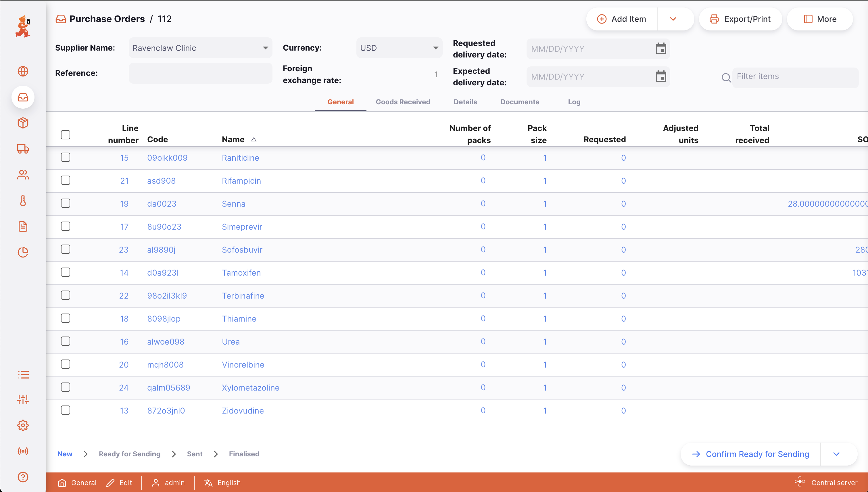Image resolution: width=868 pixels, height=492 pixels.
Task: Open the thermometer cold chain icon
Action: click(x=23, y=200)
